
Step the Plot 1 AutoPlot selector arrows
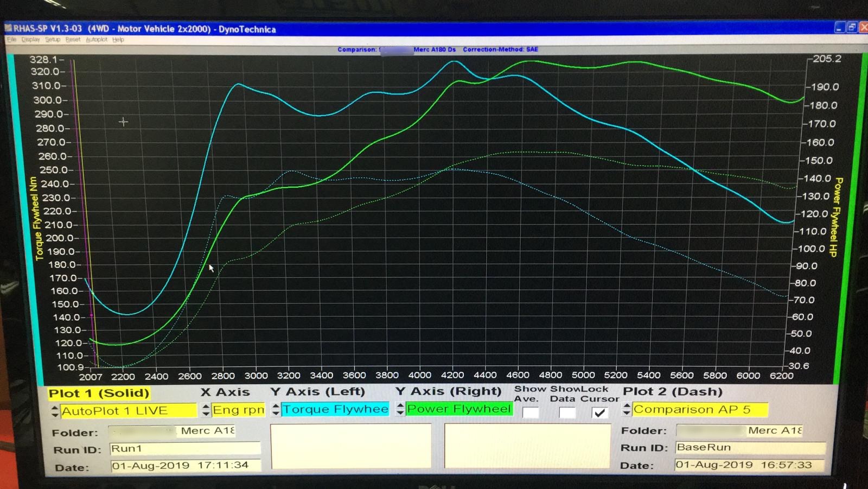[x=55, y=411]
